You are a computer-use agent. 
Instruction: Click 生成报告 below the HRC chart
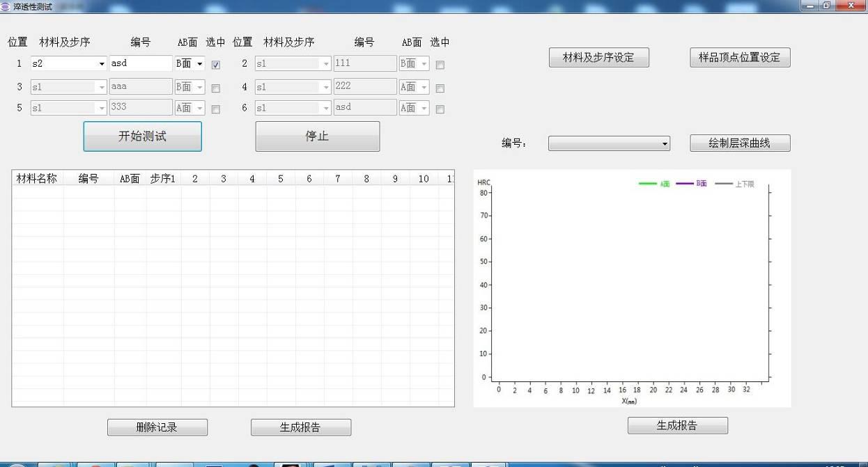(677, 425)
